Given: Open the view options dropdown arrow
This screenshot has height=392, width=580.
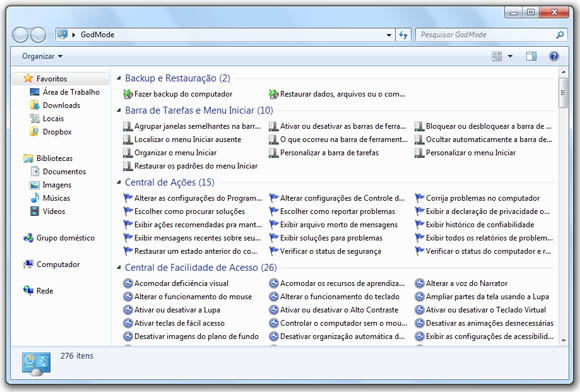Looking at the screenshot, I should pyautogui.click(x=510, y=56).
